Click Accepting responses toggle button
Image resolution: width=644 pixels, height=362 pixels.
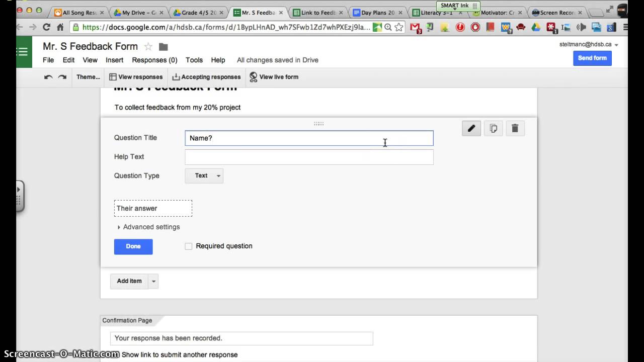pyautogui.click(x=206, y=77)
